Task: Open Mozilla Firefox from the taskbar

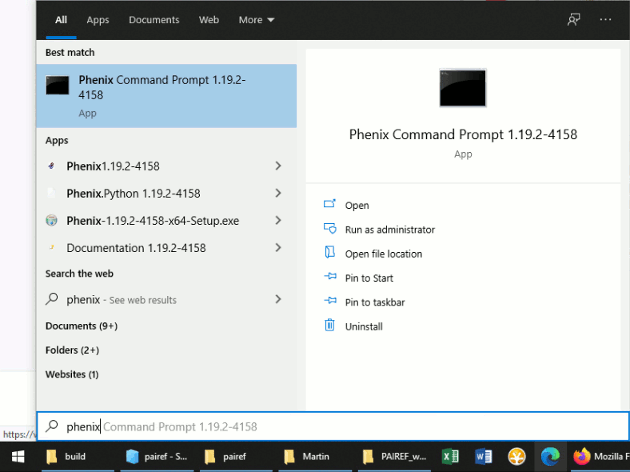Action: click(x=599, y=457)
